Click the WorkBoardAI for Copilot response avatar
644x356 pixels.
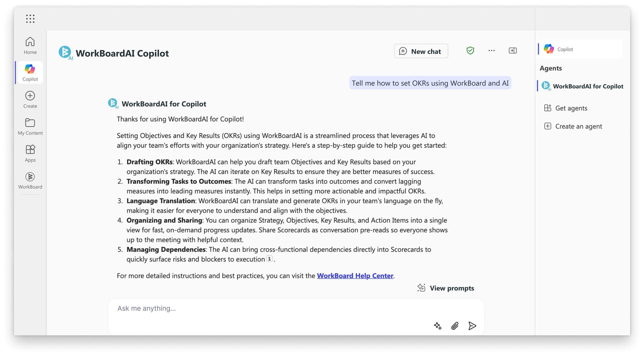(113, 103)
